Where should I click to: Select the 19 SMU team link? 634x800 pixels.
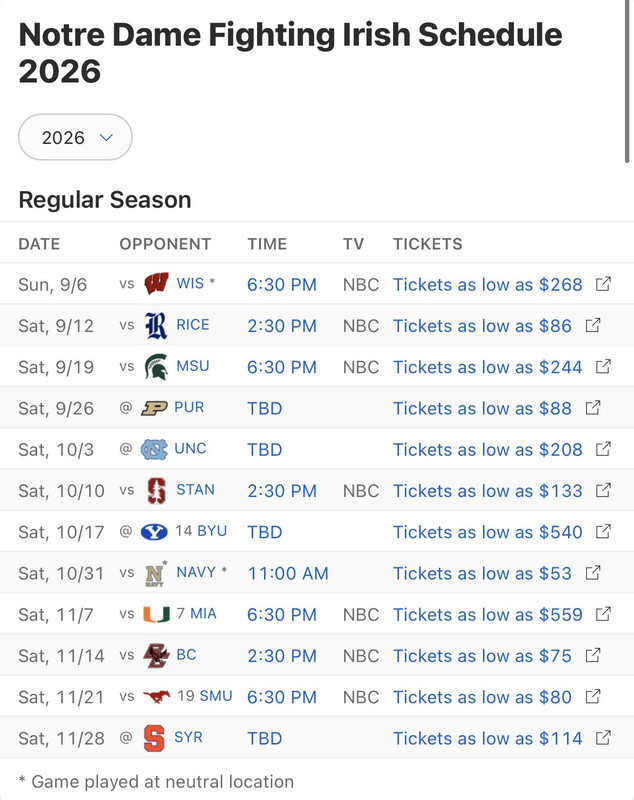click(x=205, y=696)
